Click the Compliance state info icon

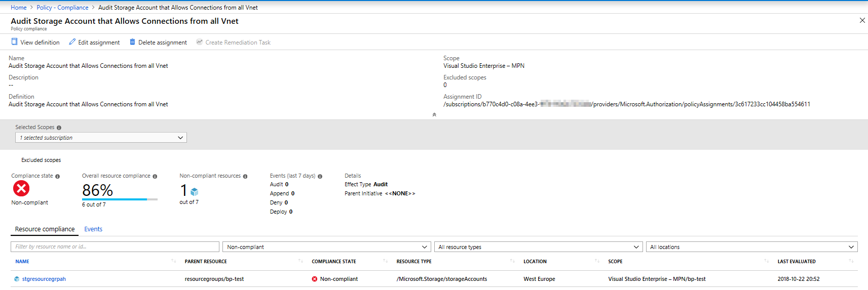pos(57,176)
